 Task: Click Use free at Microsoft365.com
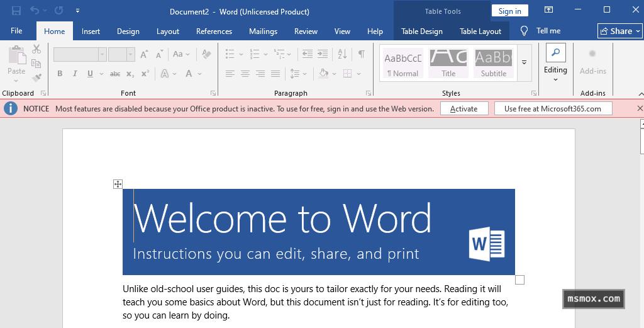pyautogui.click(x=552, y=108)
